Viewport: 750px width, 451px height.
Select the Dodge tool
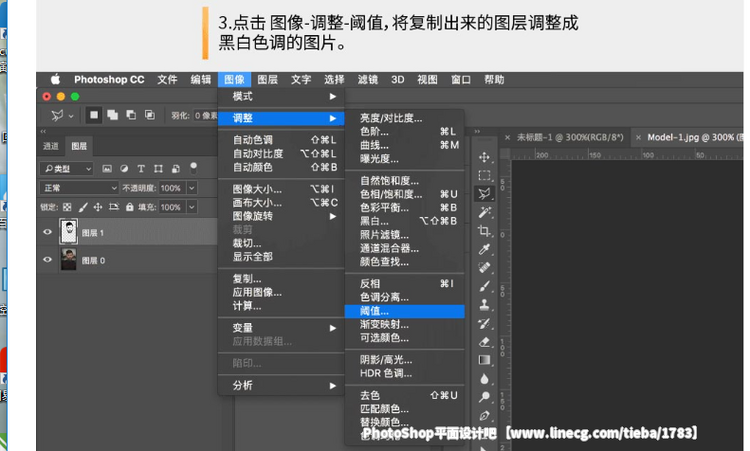[x=484, y=397]
